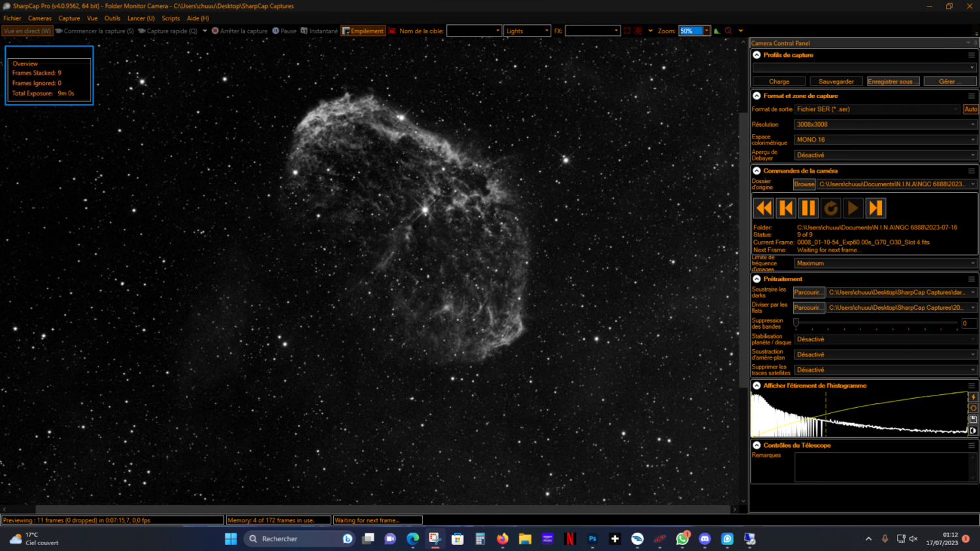The height and width of the screenshot is (551, 980).
Task: Pause folder monitor playback
Action: click(808, 208)
